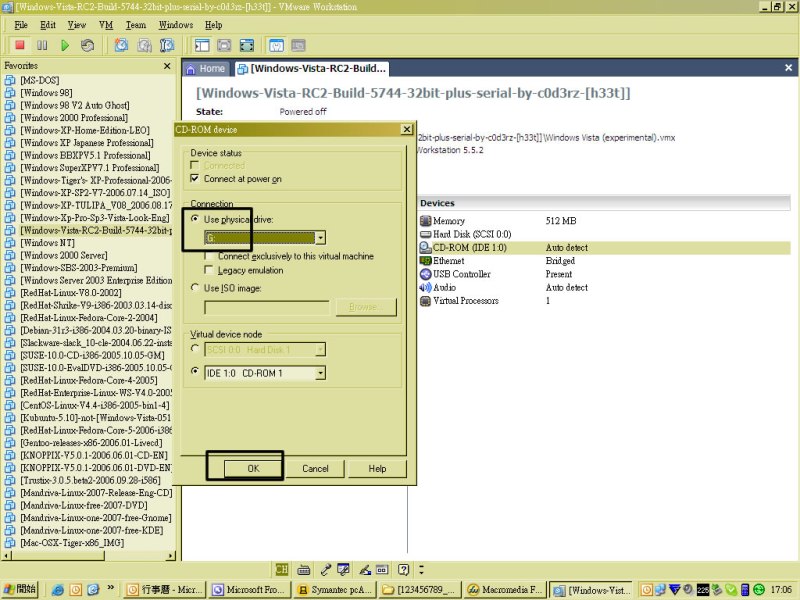
Task: Open the VM menu
Action: coord(106,25)
